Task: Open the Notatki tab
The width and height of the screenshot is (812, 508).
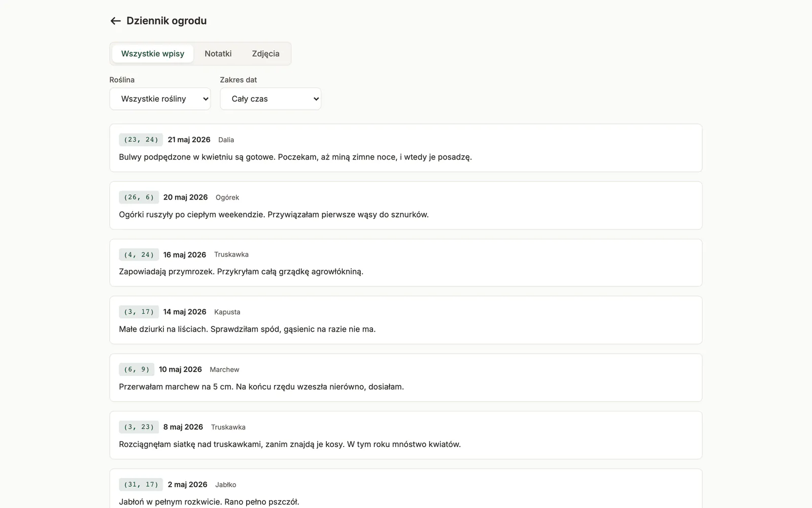Action: click(218, 54)
